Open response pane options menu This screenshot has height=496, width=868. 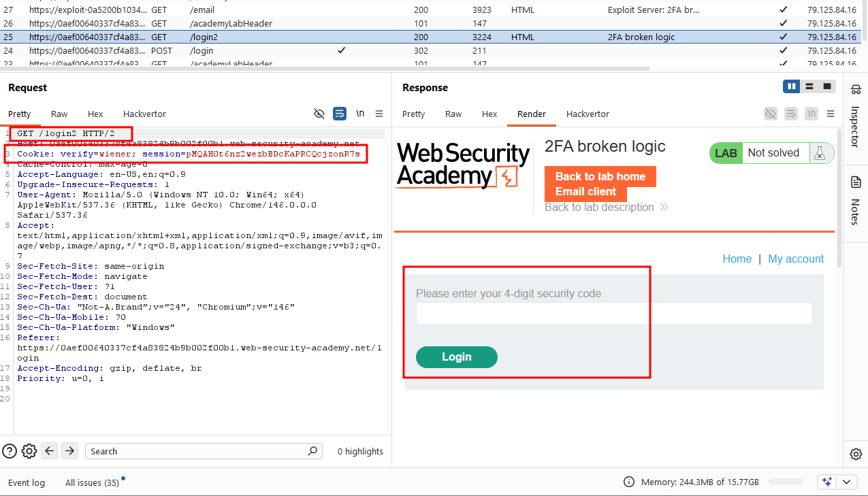(x=831, y=114)
